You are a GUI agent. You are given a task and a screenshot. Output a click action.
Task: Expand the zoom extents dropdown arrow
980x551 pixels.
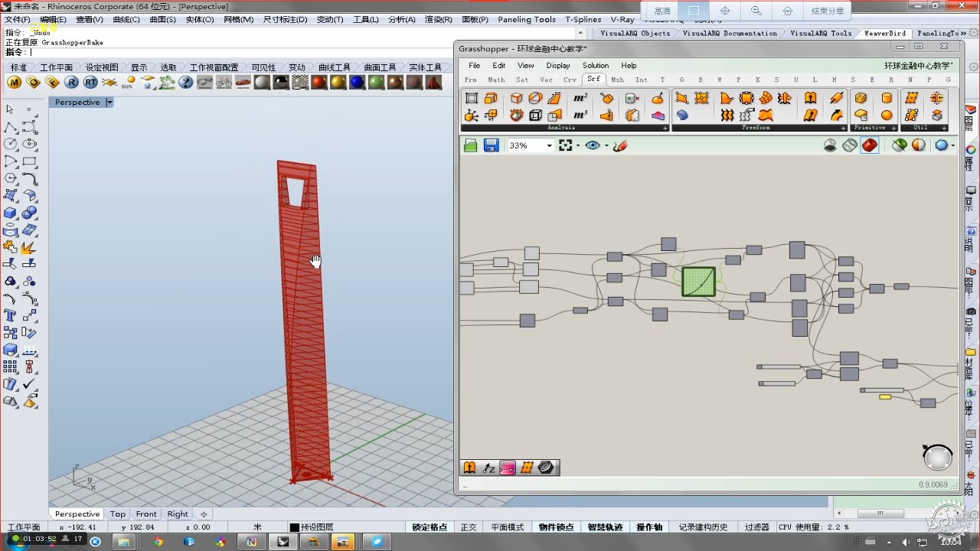[x=578, y=145]
